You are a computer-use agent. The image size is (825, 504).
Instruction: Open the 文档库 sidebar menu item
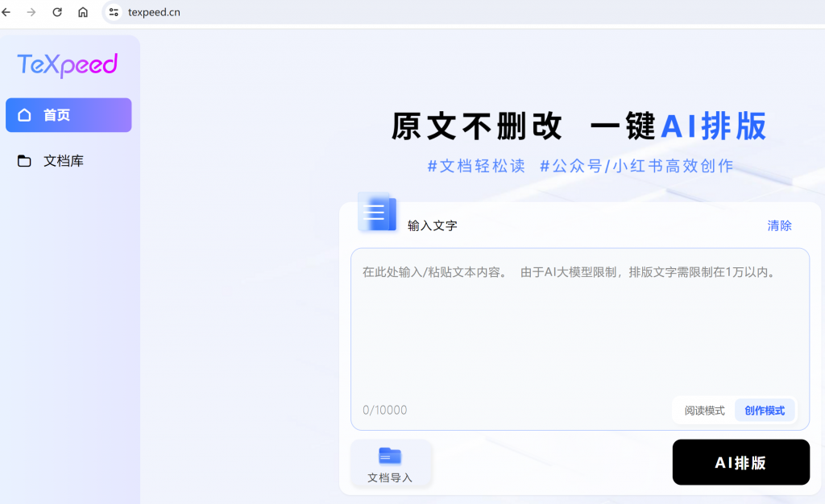(64, 161)
